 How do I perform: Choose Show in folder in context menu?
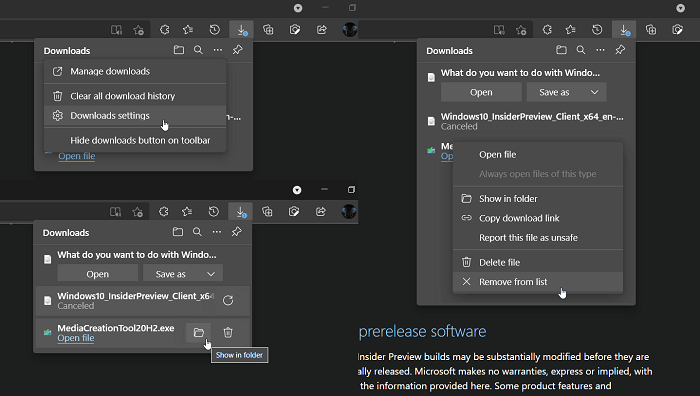pos(538,199)
